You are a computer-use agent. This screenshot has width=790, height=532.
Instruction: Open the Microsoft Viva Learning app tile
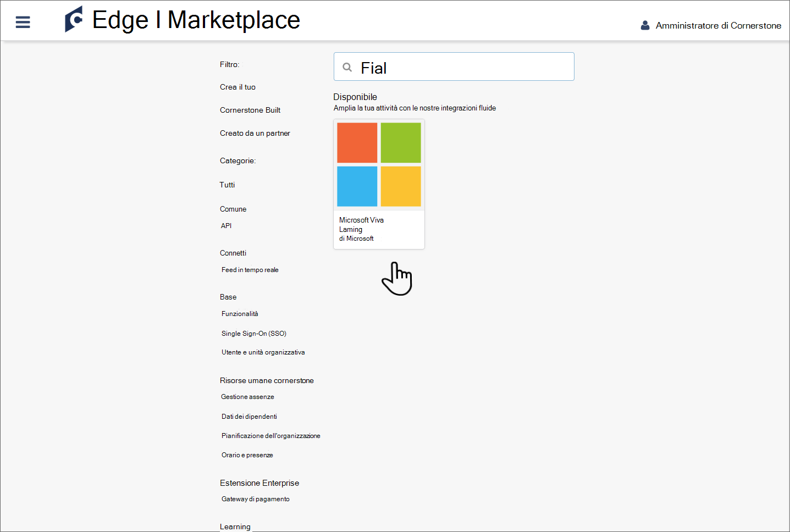pos(379,184)
